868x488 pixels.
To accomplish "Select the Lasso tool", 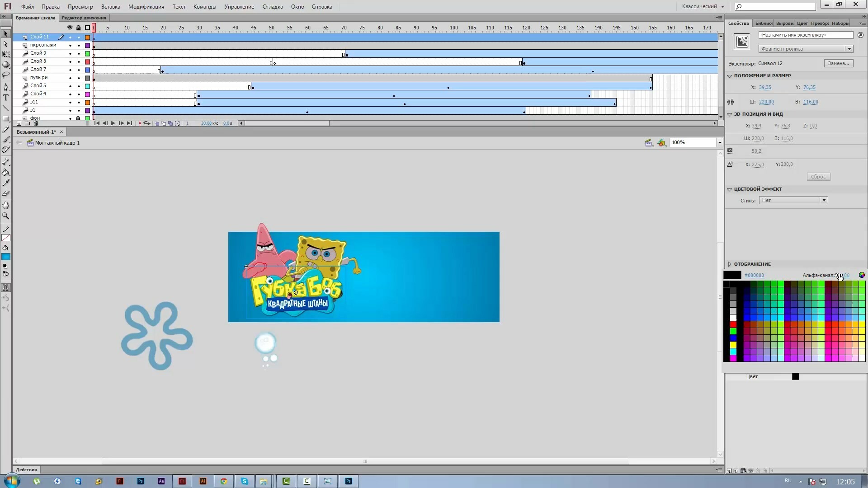I will pyautogui.click(x=6, y=75).
